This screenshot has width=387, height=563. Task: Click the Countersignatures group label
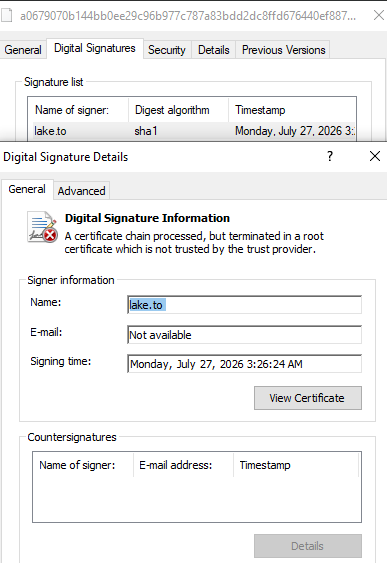click(x=72, y=437)
